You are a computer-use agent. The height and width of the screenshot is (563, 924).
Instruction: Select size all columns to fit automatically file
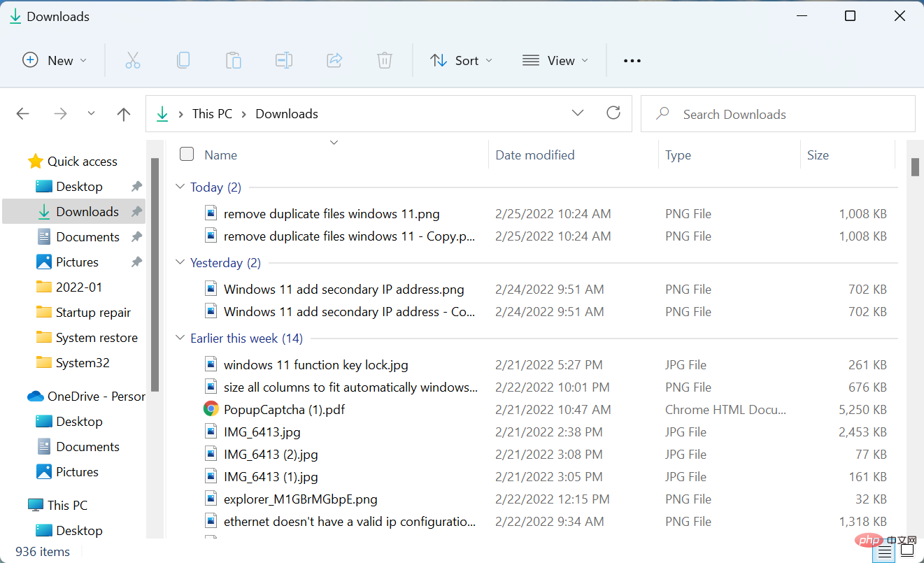pyautogui.click(x=351, y=387)
